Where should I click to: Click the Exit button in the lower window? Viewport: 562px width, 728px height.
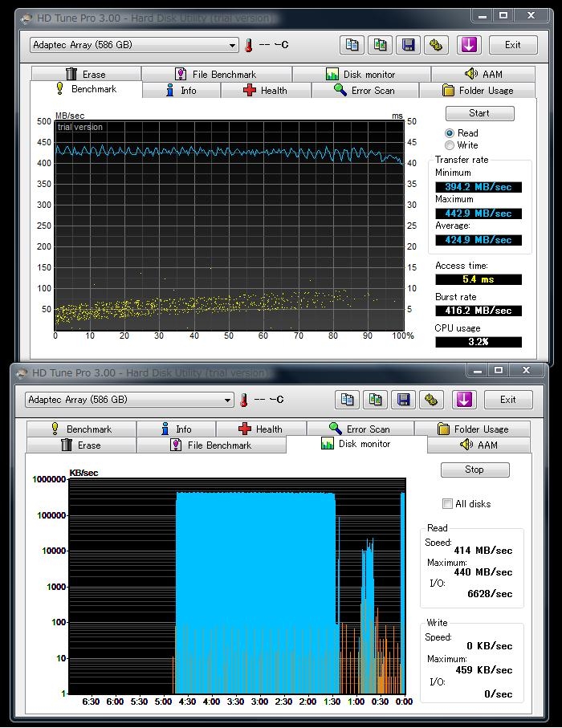[508, 399]
